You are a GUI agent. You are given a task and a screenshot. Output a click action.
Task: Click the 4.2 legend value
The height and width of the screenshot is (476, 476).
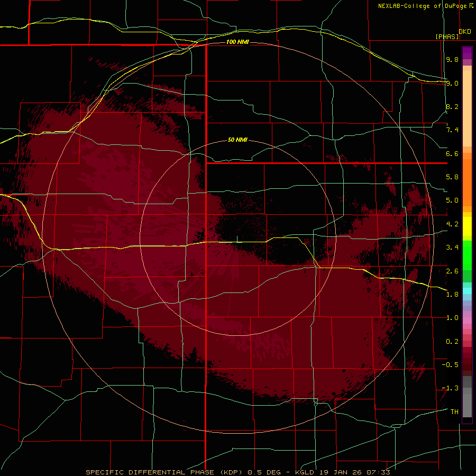point(452,224)
